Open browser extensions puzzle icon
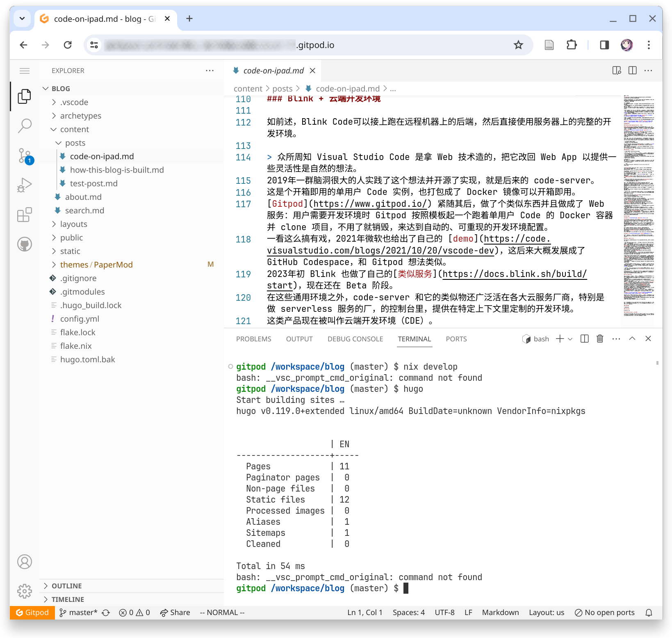672x638 pixels. click(572, 45)
